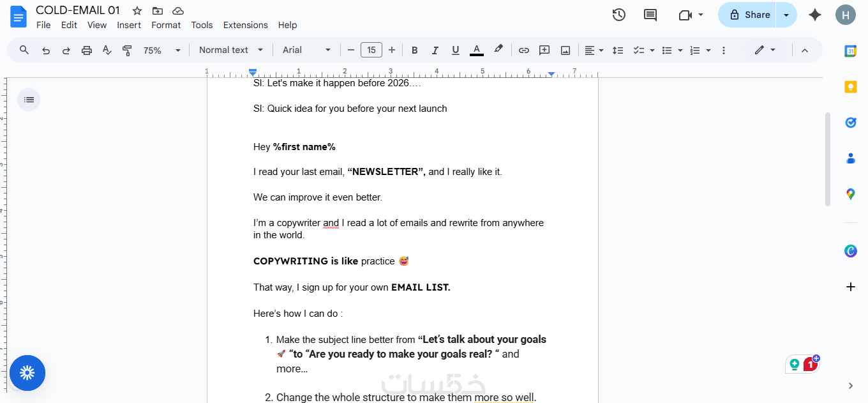
Task: Open the Normal text style dropdown
Action: [231, 50]
